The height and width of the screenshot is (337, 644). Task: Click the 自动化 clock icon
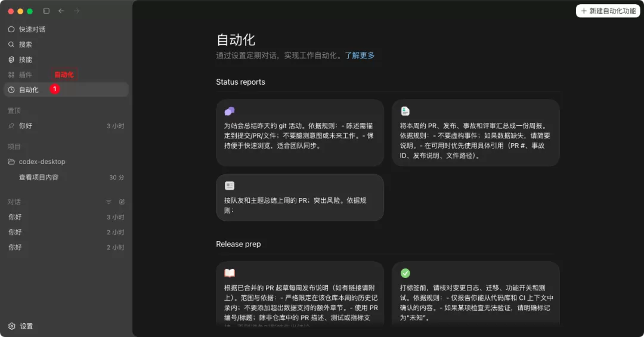tap(11, 89)
